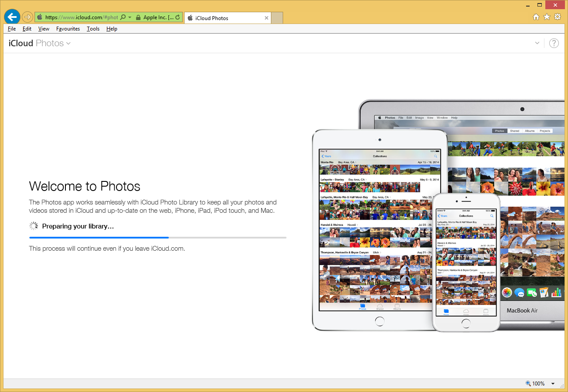Click the Apple site icon in address bar
Screen dimensions: 568x392
[x=40, y=17]
